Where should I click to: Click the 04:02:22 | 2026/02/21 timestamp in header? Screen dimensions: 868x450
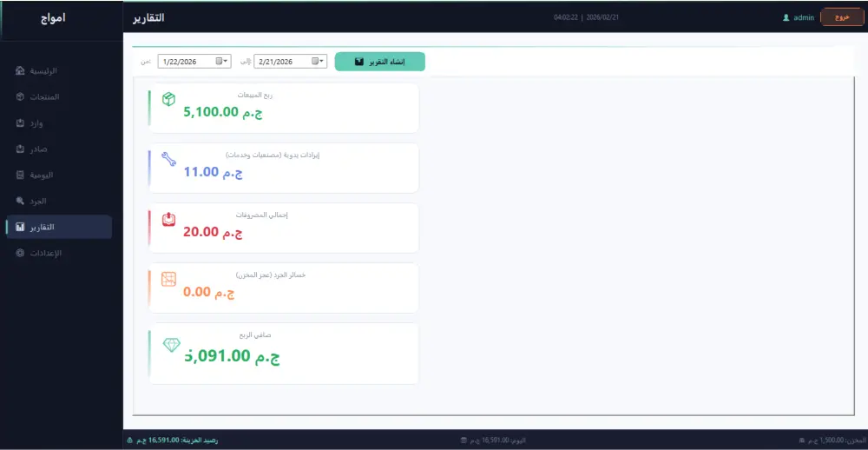[x=586, y=17]
